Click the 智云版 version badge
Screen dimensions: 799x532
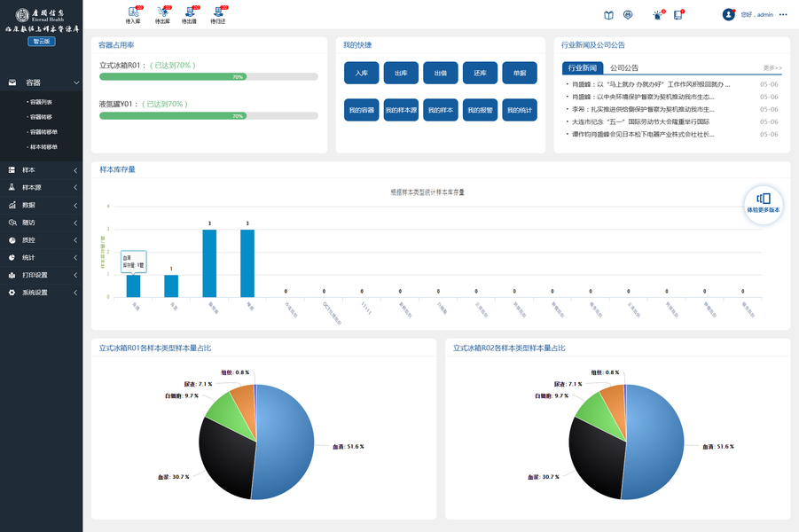pyautogui.click(x=42, y=42)
